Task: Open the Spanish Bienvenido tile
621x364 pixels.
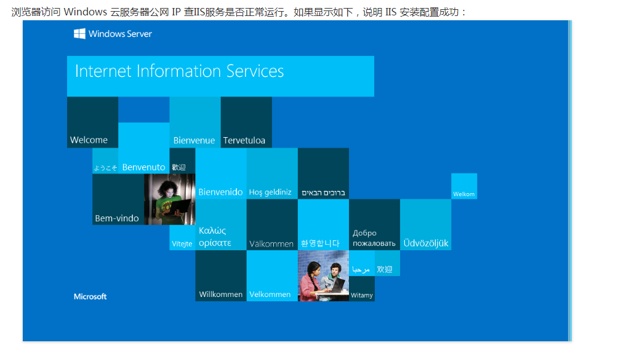Action: (x=221, y=173)
